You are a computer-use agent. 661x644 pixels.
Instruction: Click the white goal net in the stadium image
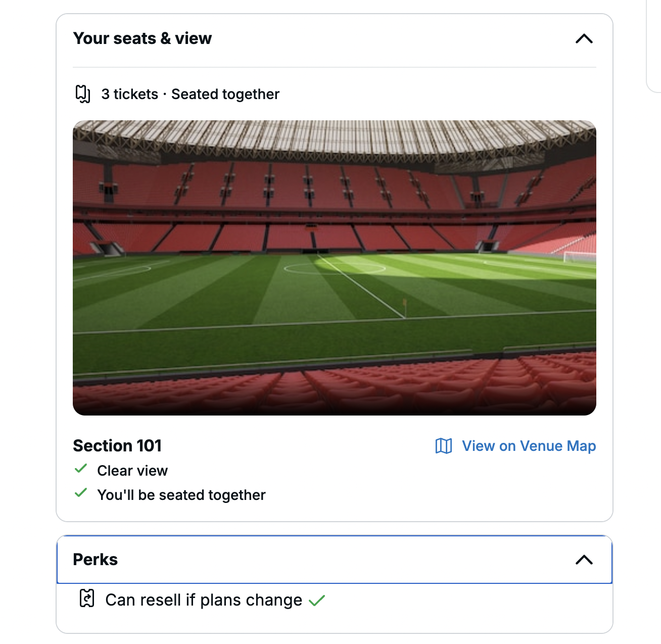coord(579,256)
